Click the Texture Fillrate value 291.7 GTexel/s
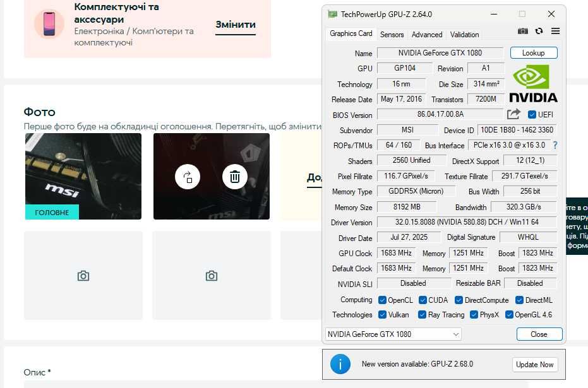The height and width of the screenshot is (388, 588). tap(524, 175)
